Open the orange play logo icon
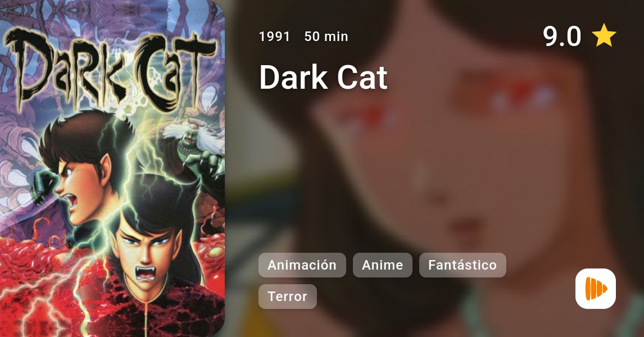The width and height of the screenshot is (644, 337). coord(596,289)
